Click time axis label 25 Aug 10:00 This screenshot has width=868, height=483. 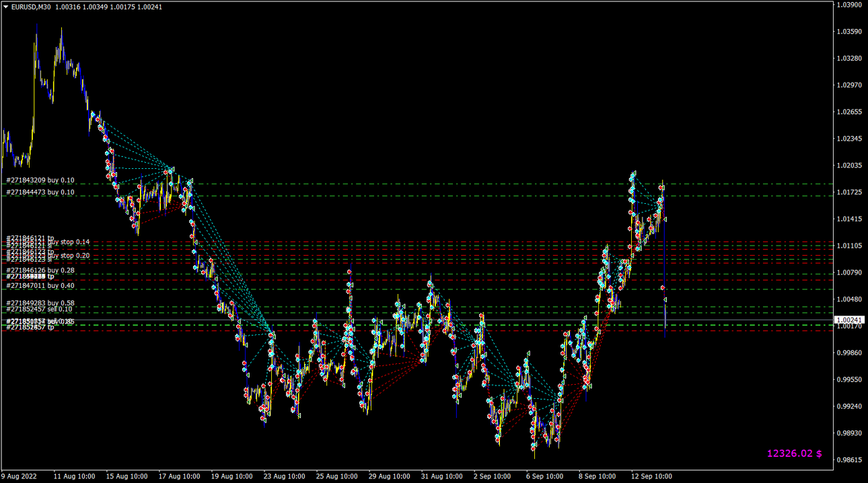(x=337, y=476)
